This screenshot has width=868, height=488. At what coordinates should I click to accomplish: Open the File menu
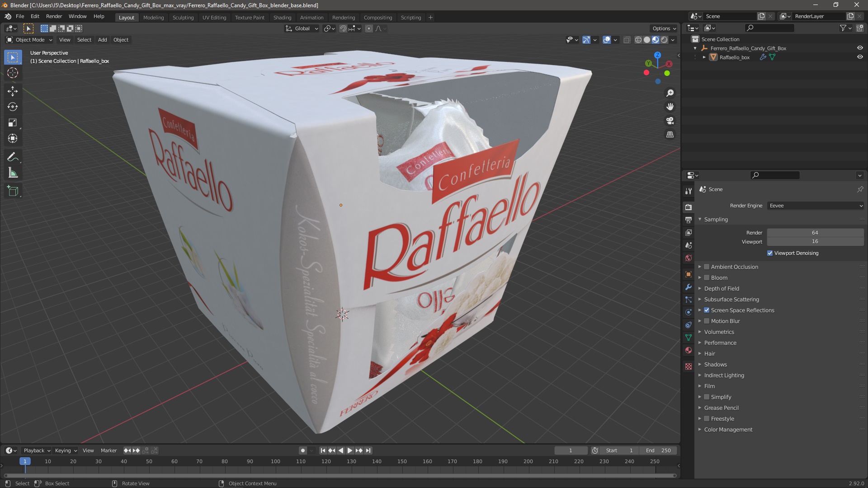(x=20, y=16)
